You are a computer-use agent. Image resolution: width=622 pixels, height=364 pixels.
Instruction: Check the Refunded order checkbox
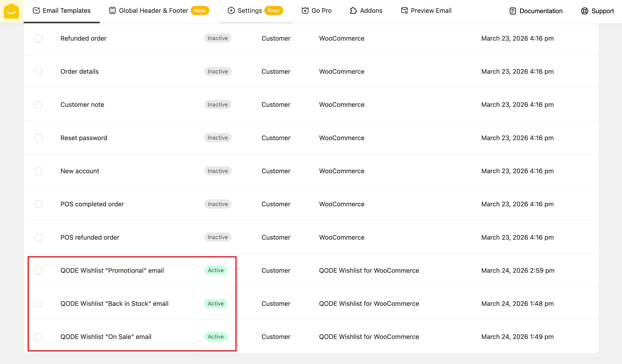[38, 38]
